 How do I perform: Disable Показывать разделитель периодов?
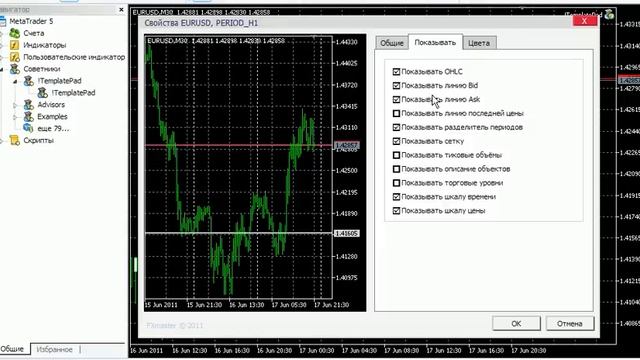point(396,127)
